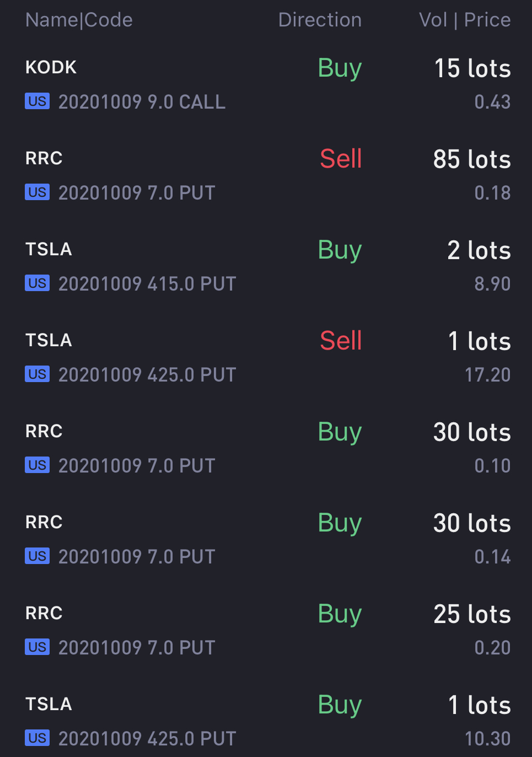Open TSLA 415.0 PUT order code
Viewport: 532px width, 757px height.
[x=147, y=284]
